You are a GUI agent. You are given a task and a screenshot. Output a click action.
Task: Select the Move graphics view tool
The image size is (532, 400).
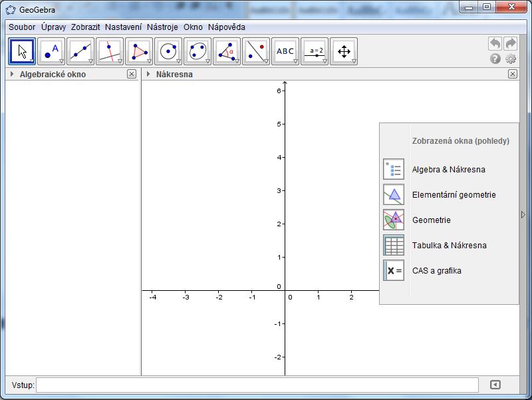[343, 51]
